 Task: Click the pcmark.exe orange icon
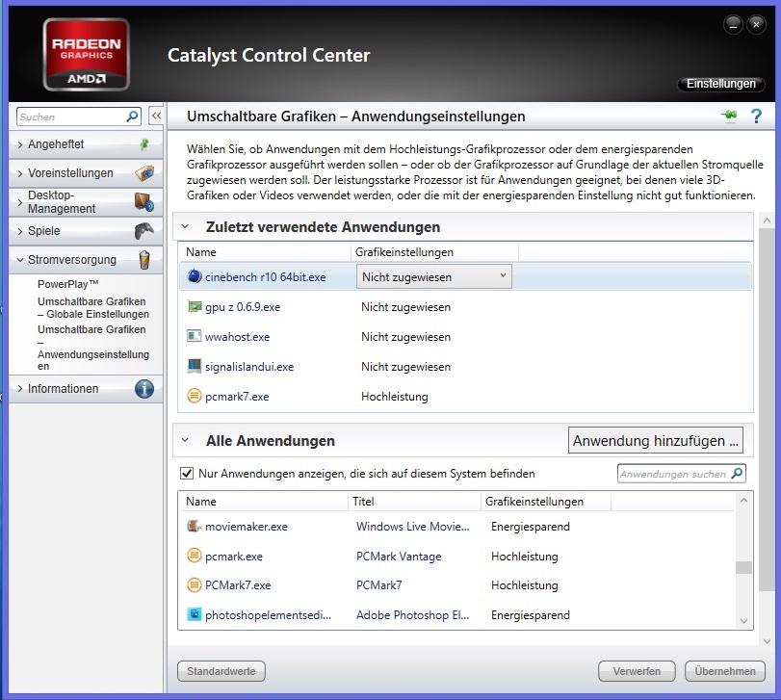click(x=194, y=556)
